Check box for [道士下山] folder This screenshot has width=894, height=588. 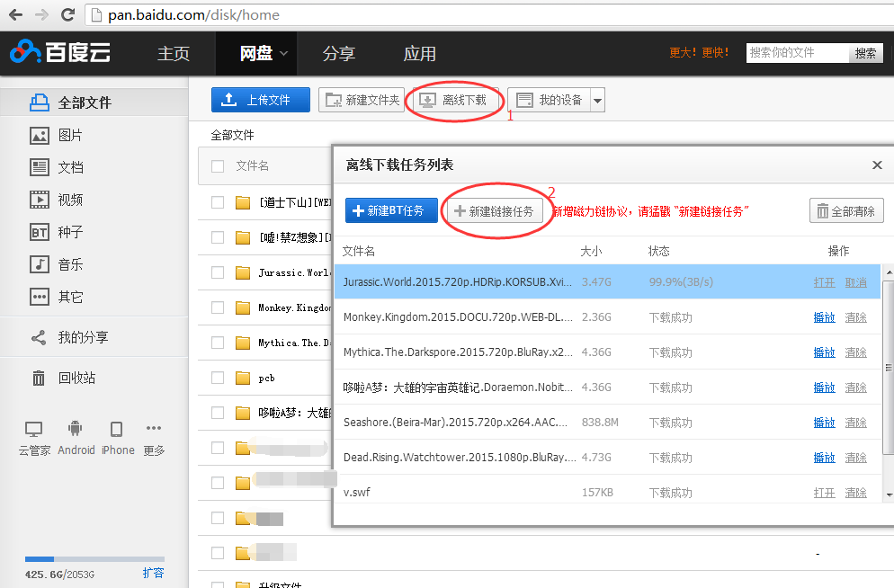(218, 202)
